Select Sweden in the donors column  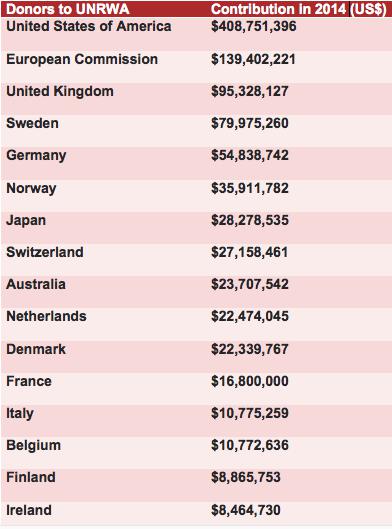pyautogui.click(x=32, y=123)
